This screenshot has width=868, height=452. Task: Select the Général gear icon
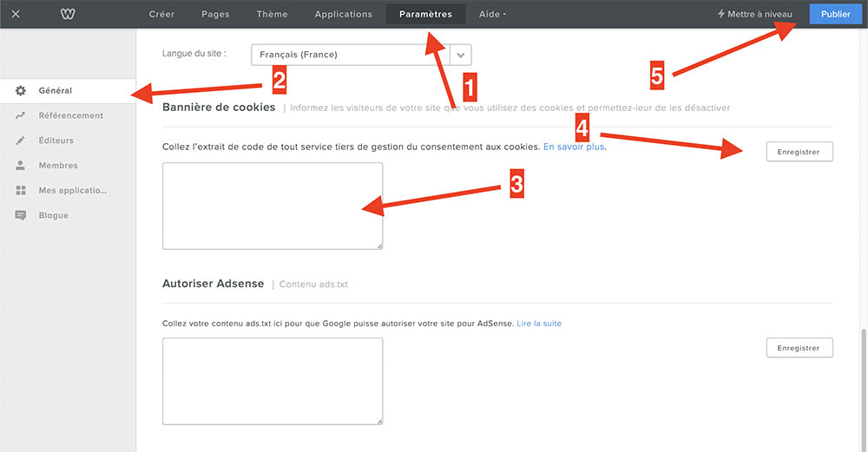pos(21,90)
